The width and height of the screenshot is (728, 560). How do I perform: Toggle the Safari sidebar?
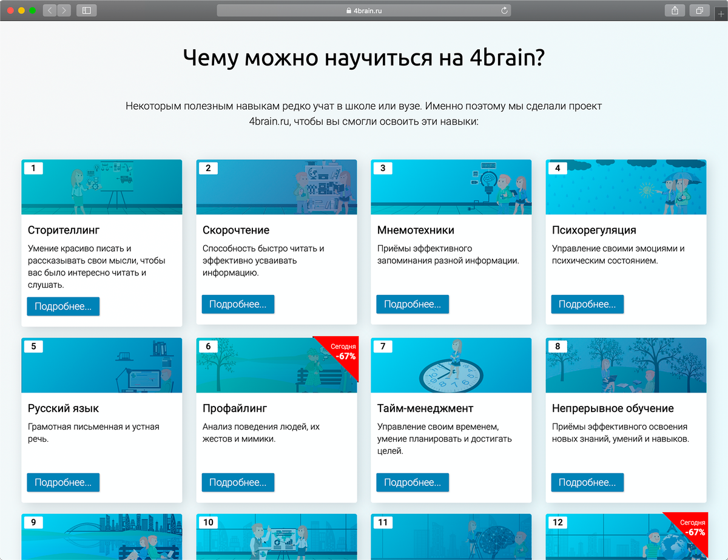pos(86,10)
